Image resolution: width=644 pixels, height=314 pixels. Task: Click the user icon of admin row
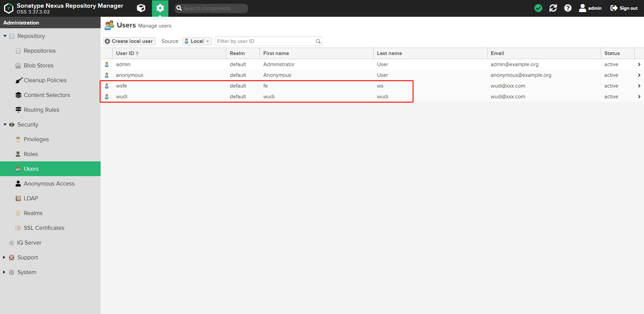tap(107, 64)
